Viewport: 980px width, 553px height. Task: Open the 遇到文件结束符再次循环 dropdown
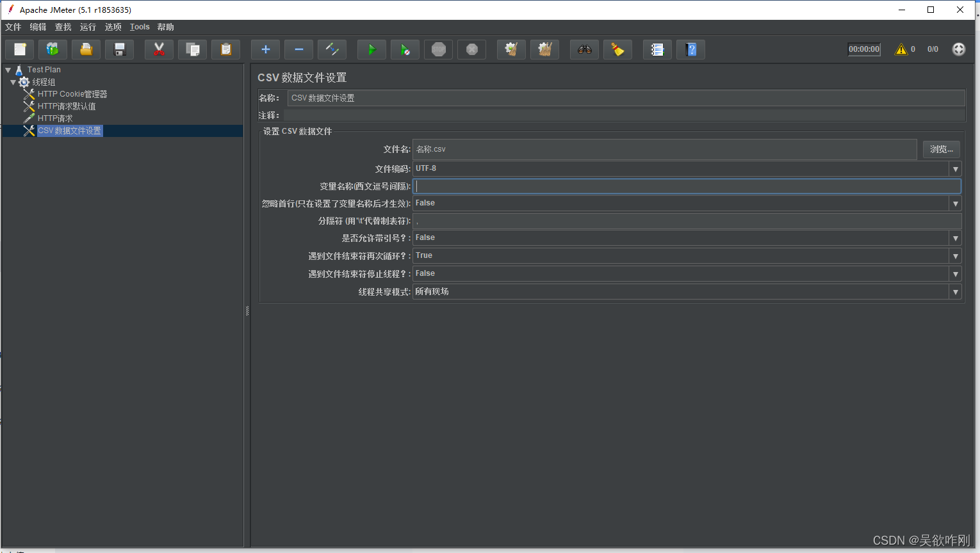955,256
